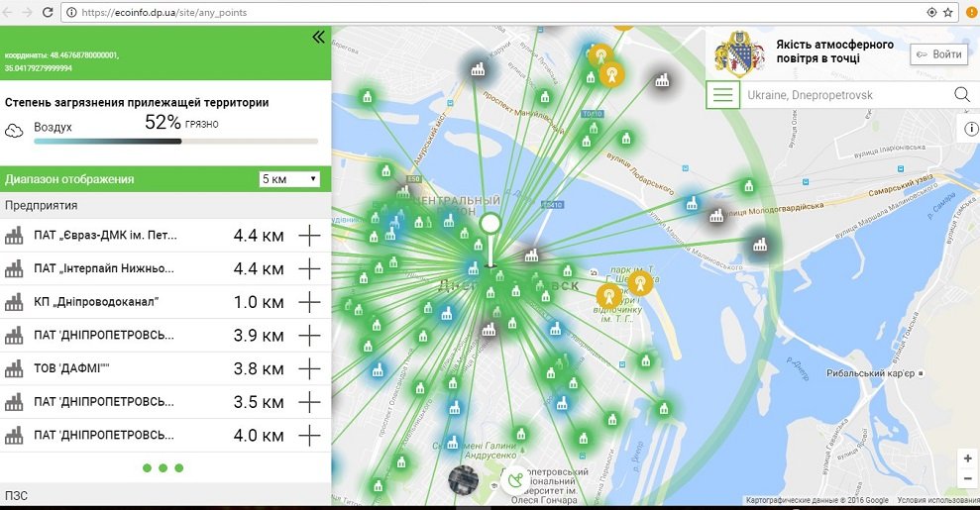This screenshot has height=510, width=980.
Task: Select ПАТ «Евраз-ДМК ім. Пет... list entry
Action: tap(105, 236)
